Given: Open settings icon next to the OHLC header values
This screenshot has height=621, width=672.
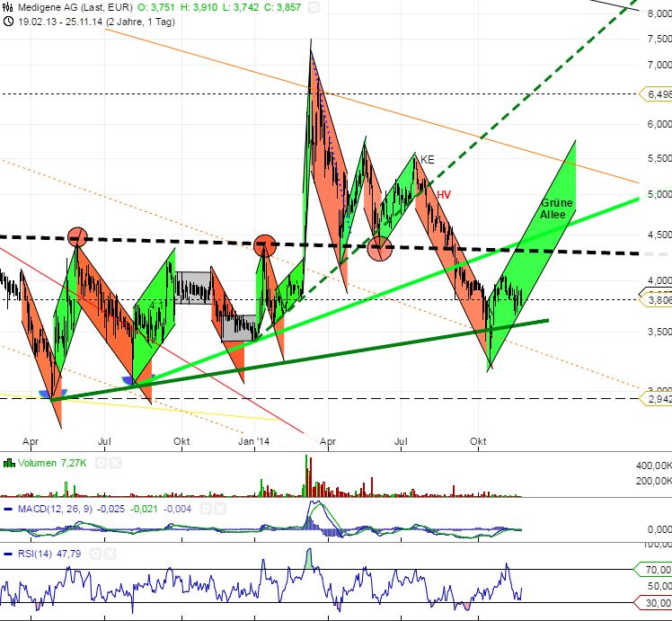Looking at the screenshot, I should pyautogui.click(x=314, y=7).
